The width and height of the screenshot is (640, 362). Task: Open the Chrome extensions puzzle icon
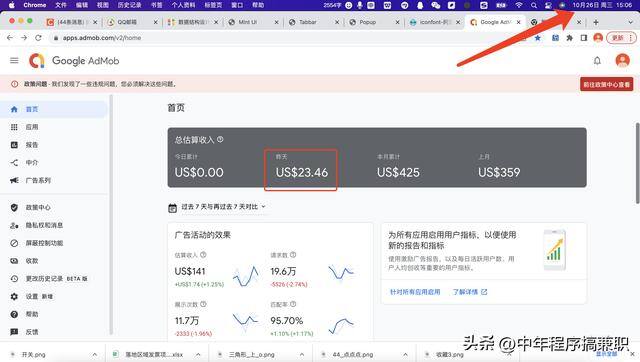(569, 38)
